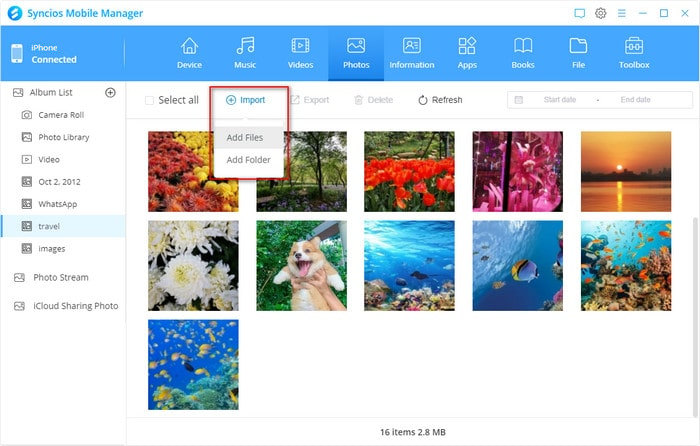The image size is (700, 446).
Task: Select the travel album
Action: tap(63, 226)
